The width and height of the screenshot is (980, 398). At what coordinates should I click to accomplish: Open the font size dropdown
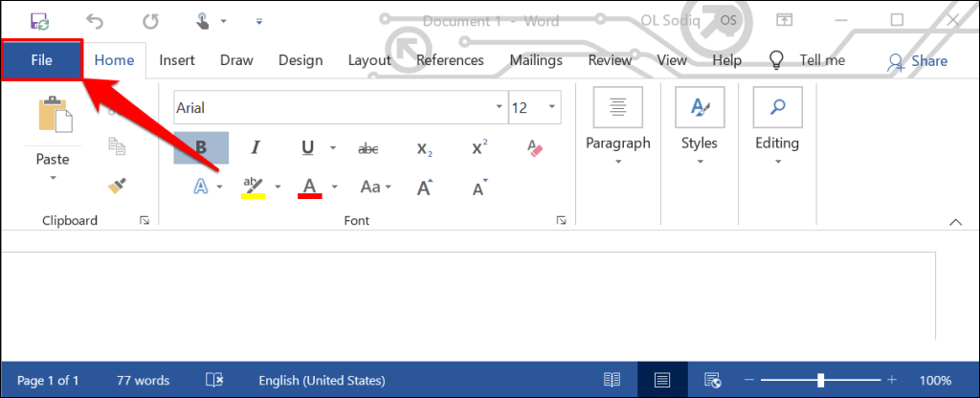pos(553,108)
